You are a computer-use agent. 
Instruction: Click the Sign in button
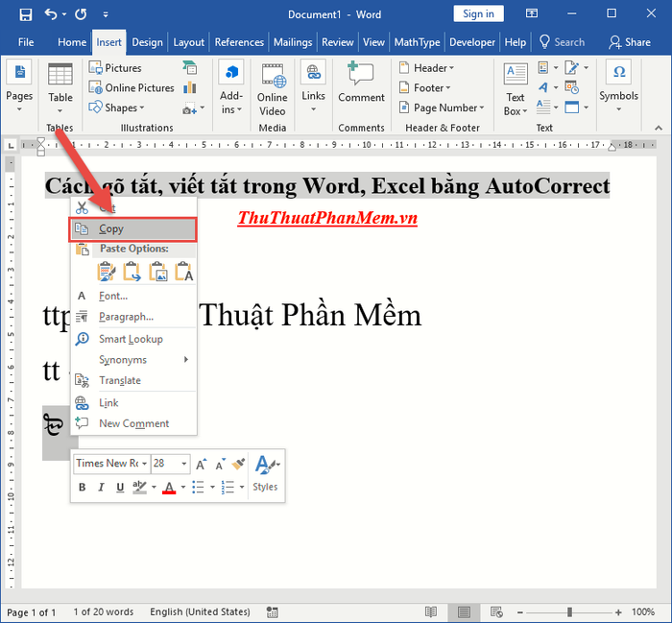tap(478, 13)
